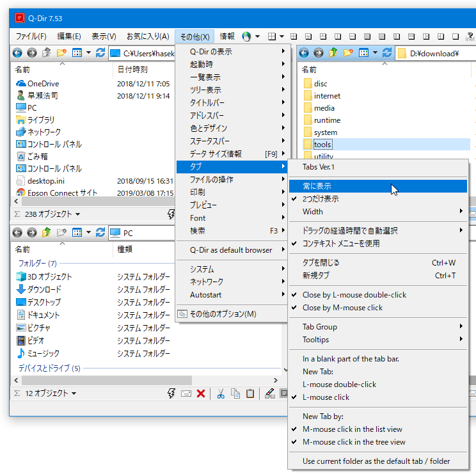This screenshot has width=476, height=476.
Task: Open the お気に入り(A) menu
Action: (x=148, y=36)
